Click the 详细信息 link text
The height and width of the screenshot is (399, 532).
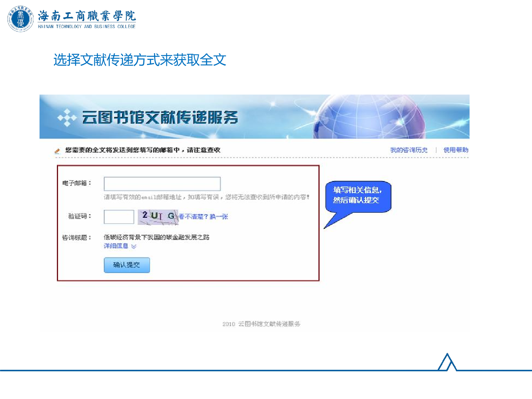pos(116,246)
